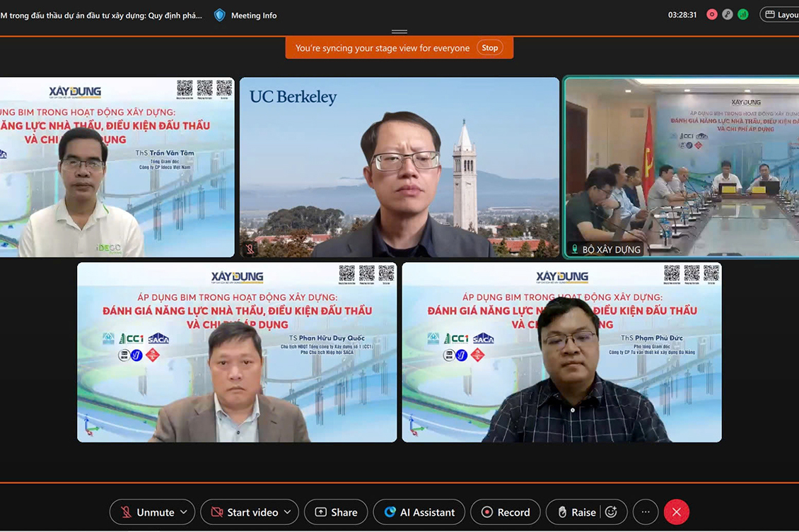The image size is (799, 532).
Task: Unmute the microphone
Action: click(x=147, y=512)
